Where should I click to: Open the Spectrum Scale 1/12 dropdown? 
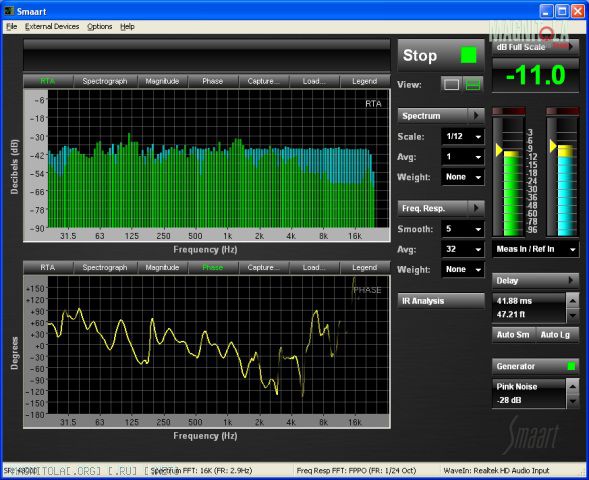coord(463,136)
